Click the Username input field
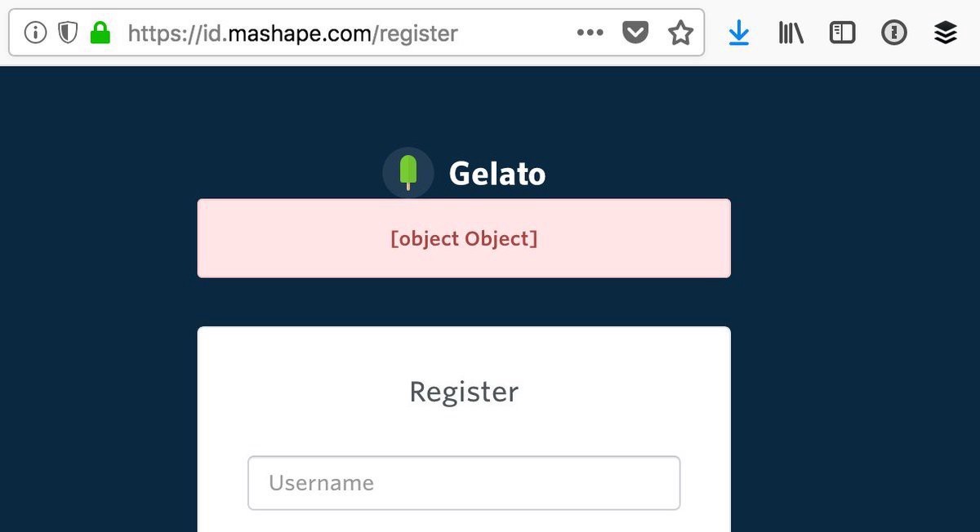This screenshot has height=532, width=980. click(464, 483)
